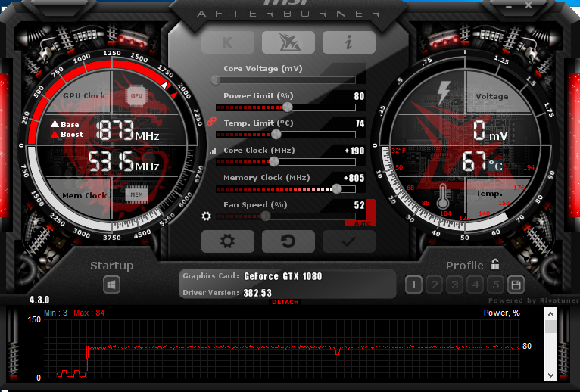Toggle Windows startup icon under Startup
Image resolution: width=580 pixels, height=392 pixels.
pyautogui.click(x=111, y=285)
